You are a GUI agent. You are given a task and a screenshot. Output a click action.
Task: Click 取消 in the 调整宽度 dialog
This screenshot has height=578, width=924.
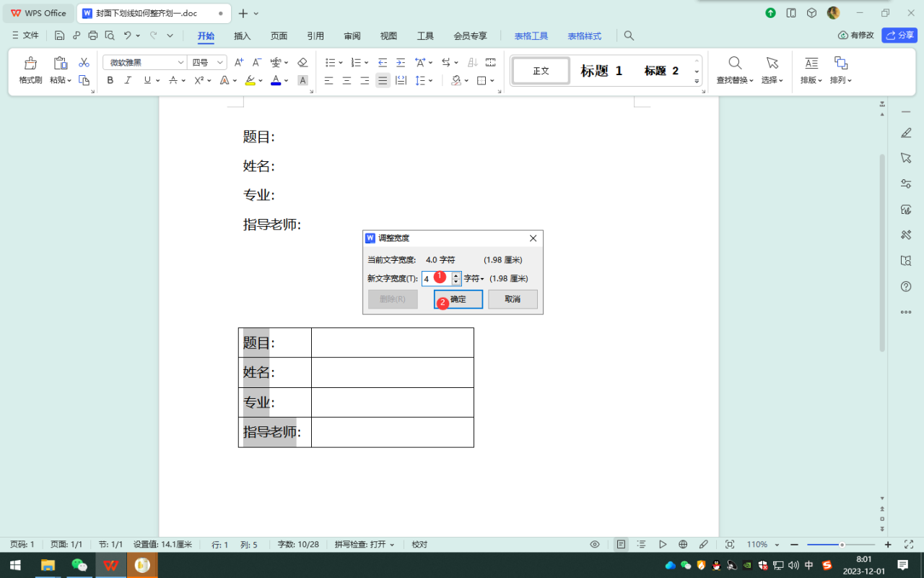pos(513,299)
